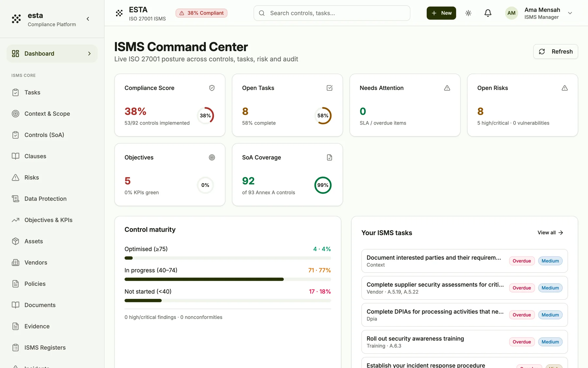Click the 99% SoA Coverage ring
The image size is (588, 368).
tap(323, 185)
